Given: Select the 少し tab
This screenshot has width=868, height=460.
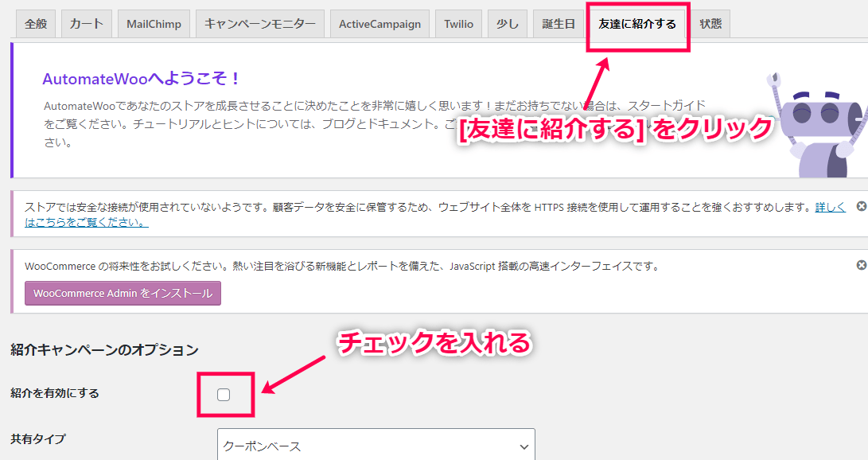Looking at the screenshot, I should point(507,24).
